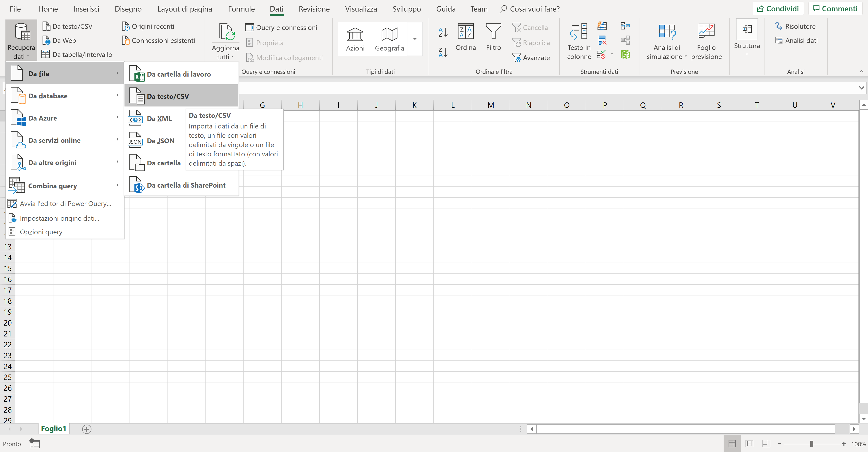Open Testo in colonne

[x=579, y=41]
